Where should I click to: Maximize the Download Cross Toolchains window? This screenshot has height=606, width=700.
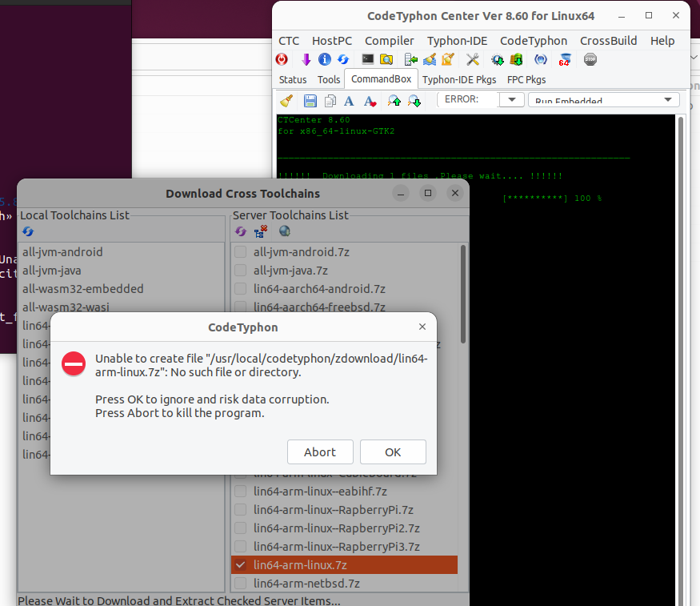click(428, 193)
